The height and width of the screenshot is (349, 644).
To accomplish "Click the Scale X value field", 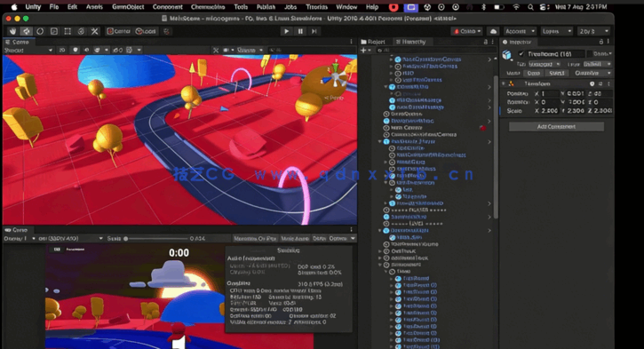I will (550, 111).
